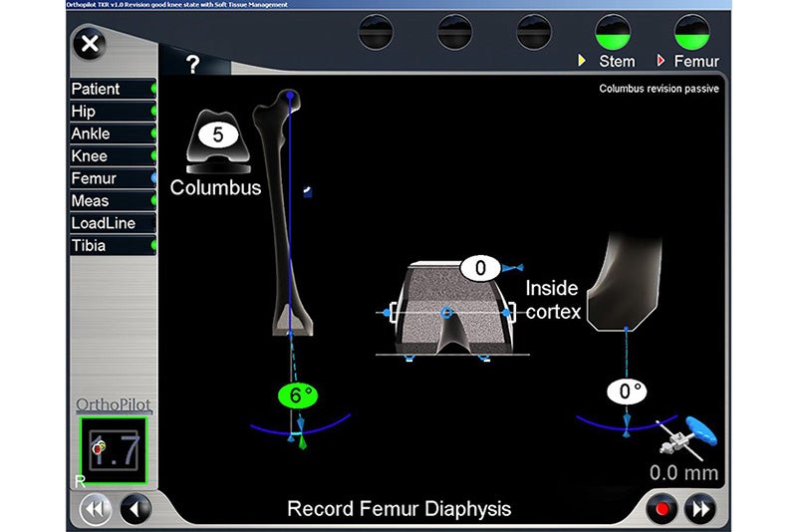Image resolution: width=797 pixels, height=532 pixels.
Task: Click the Record Femur Diaphysis instruction text
Action: pos(399,509)
